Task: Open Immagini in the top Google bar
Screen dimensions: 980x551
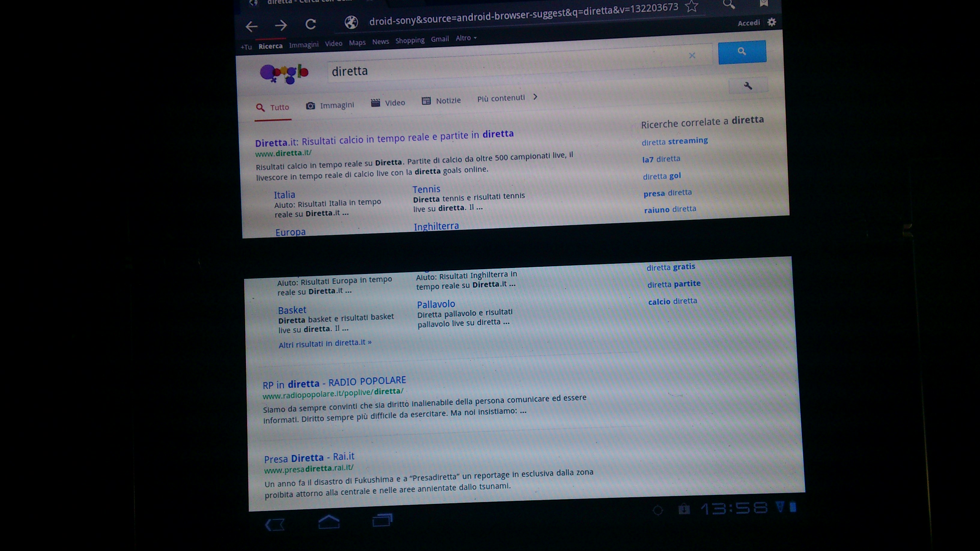Action: (x=304, y=45)
